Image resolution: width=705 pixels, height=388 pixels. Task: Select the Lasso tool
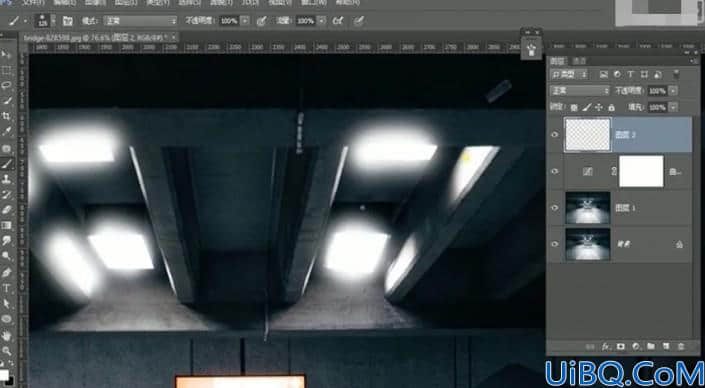(x=6, y=85)
